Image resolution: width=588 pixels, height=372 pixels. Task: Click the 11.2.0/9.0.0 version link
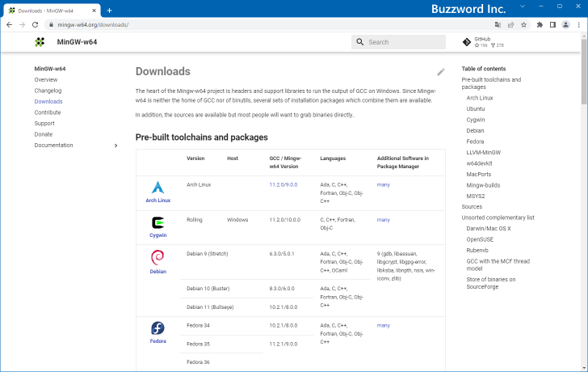(283, 184)
